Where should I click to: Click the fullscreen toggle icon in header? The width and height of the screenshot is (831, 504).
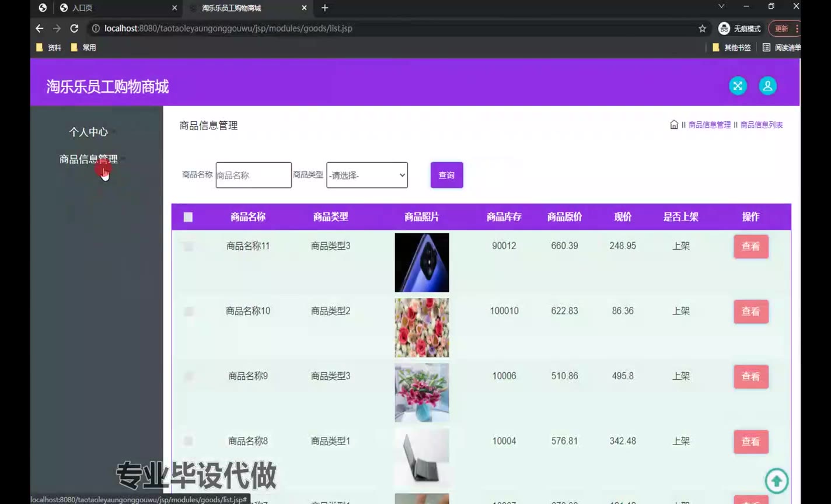point(738,86)
